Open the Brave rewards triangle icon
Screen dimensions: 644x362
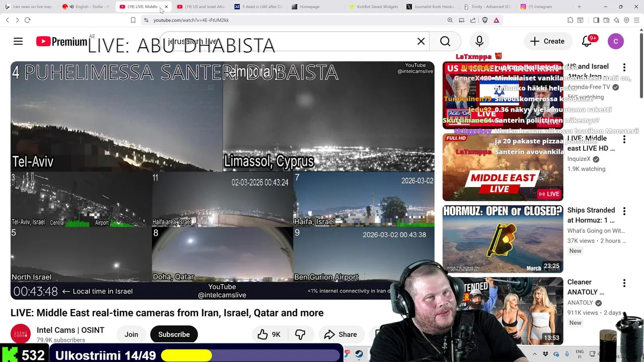497,20
